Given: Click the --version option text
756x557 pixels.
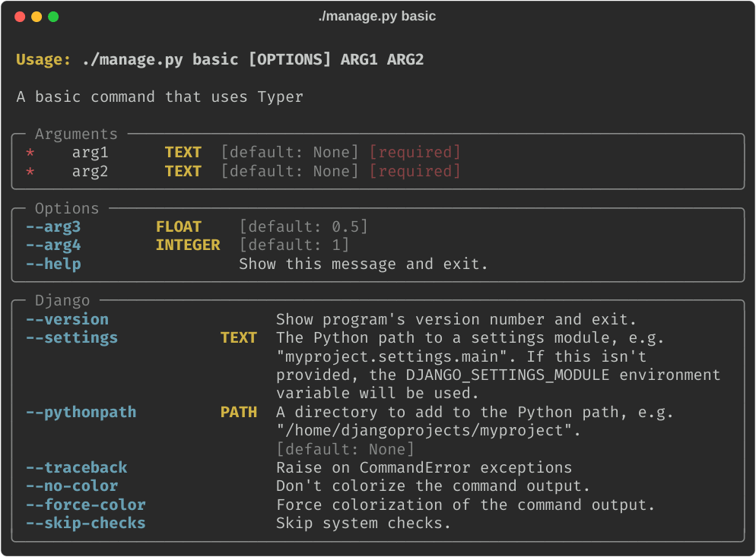Looking at the screenshot, I should pos(67,320).
